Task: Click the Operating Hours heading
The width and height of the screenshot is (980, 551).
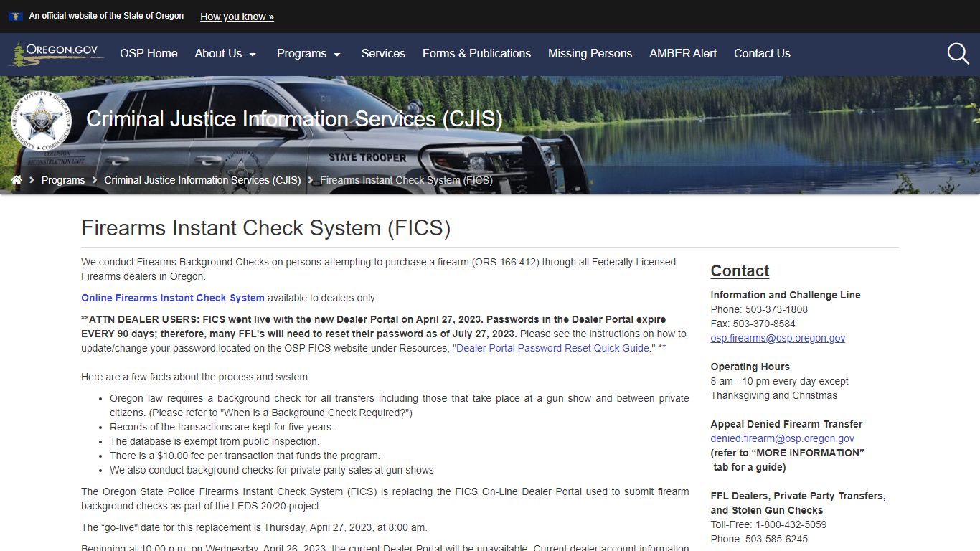Action: click(750, 367)
